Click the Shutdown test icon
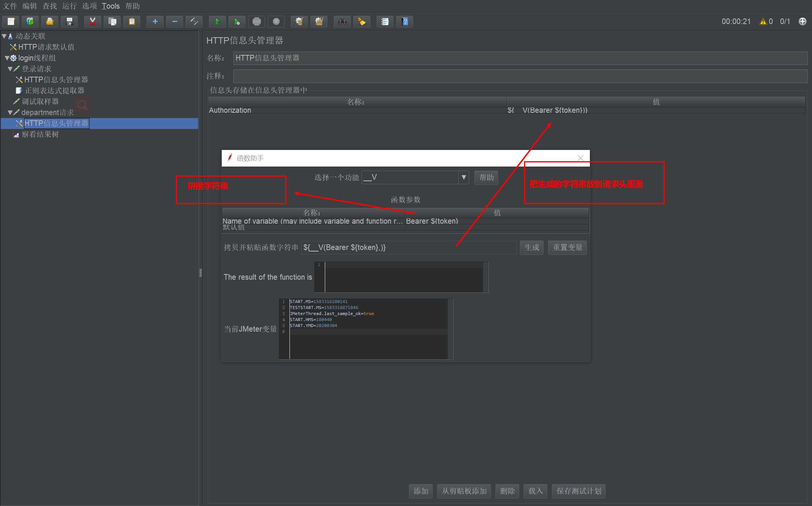Screen dimensions: 812x506 coord(276,21)
